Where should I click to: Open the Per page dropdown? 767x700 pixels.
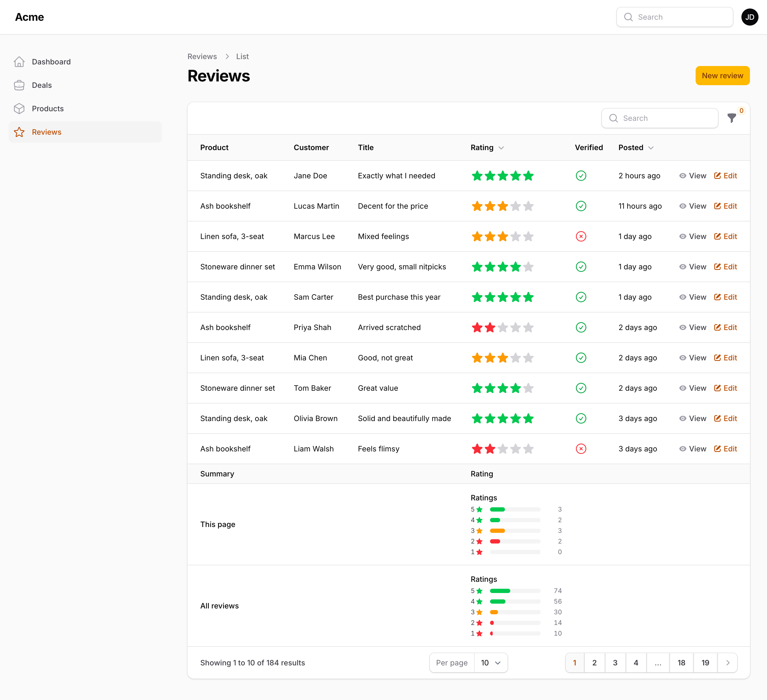point(491,663)
